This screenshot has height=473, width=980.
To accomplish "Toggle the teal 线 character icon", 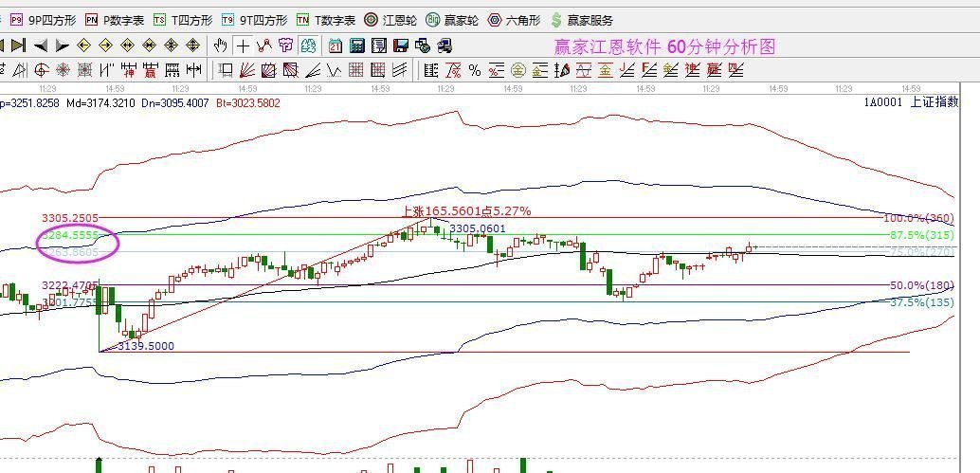I will (x=308, y=45).
